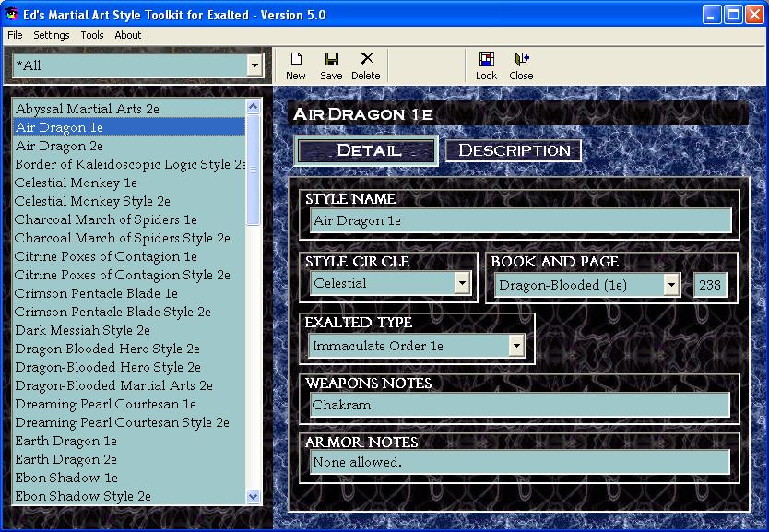Select Dragon Blooded Hero Style 2e

tap(129, 349)
